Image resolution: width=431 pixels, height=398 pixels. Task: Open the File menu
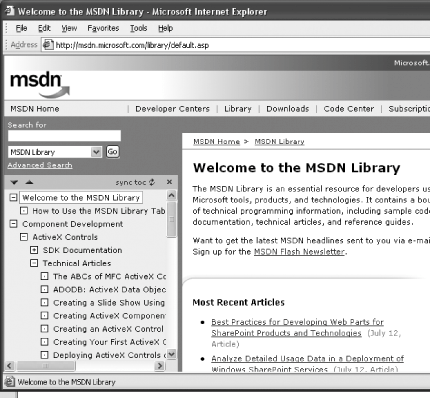21,28
